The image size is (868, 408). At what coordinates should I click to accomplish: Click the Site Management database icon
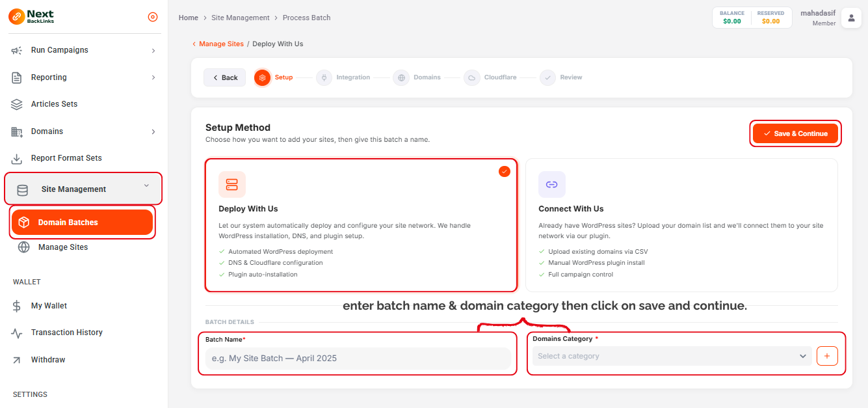pyautogui.click(x=22, y=190)
